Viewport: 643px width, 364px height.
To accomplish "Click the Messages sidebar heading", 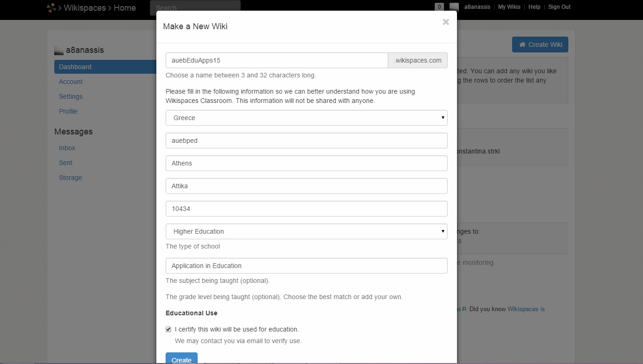I will (x=73, y=132).
